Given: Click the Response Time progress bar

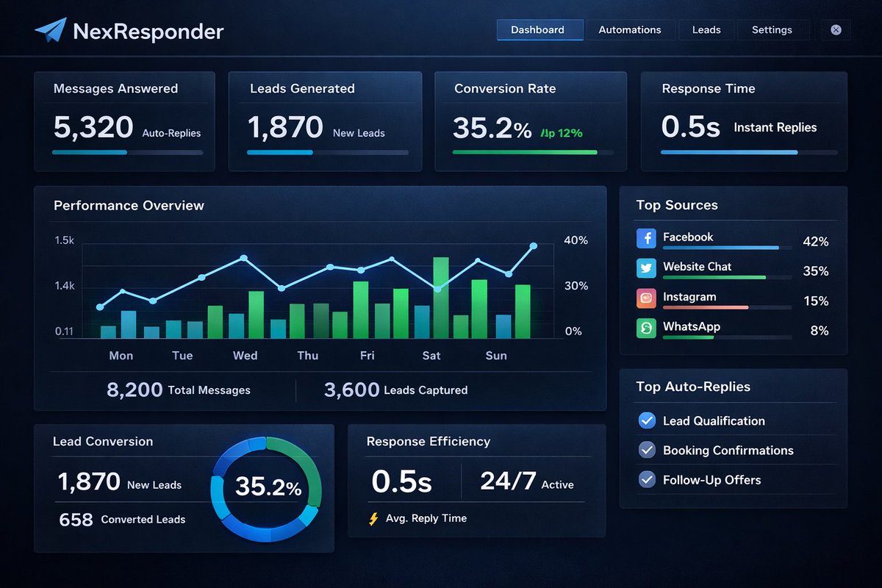Looking at the screenshot, I should tap(749, 152).
